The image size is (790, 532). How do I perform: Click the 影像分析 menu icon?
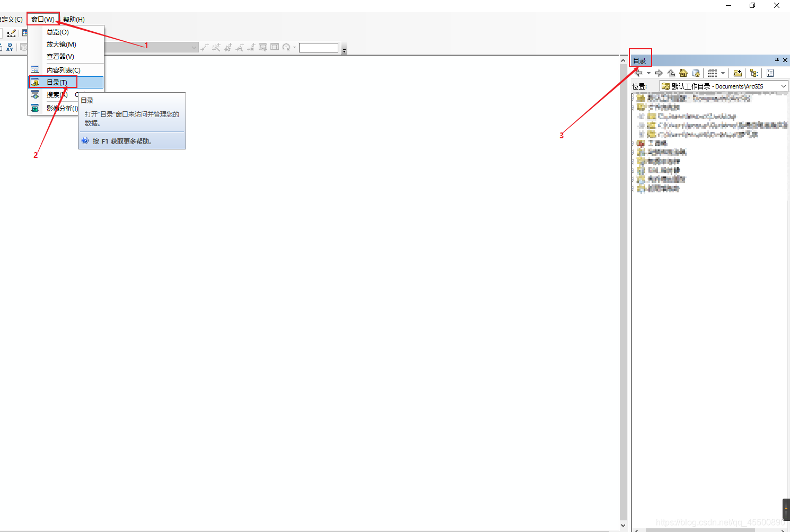pyautogui.click(x=35, y=108)
